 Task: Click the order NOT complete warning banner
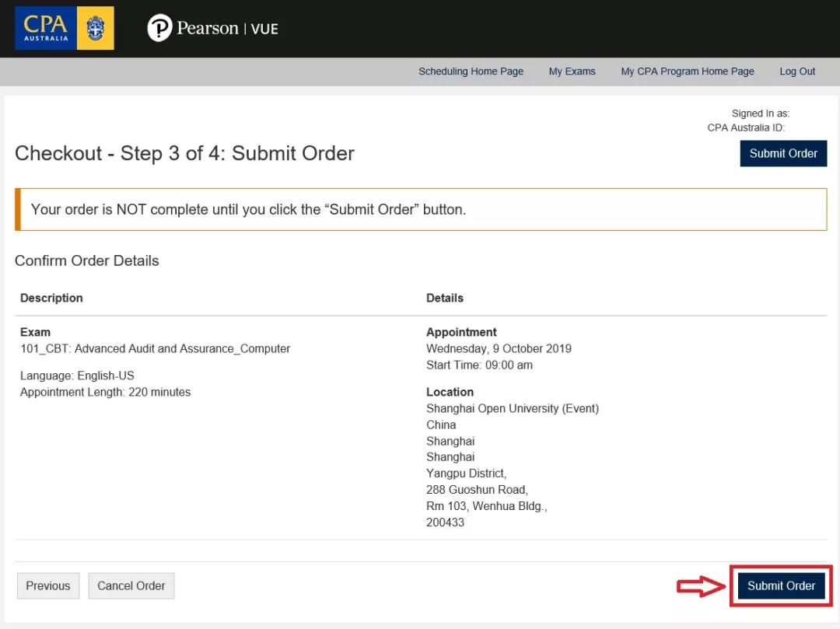tap(421, 209)
